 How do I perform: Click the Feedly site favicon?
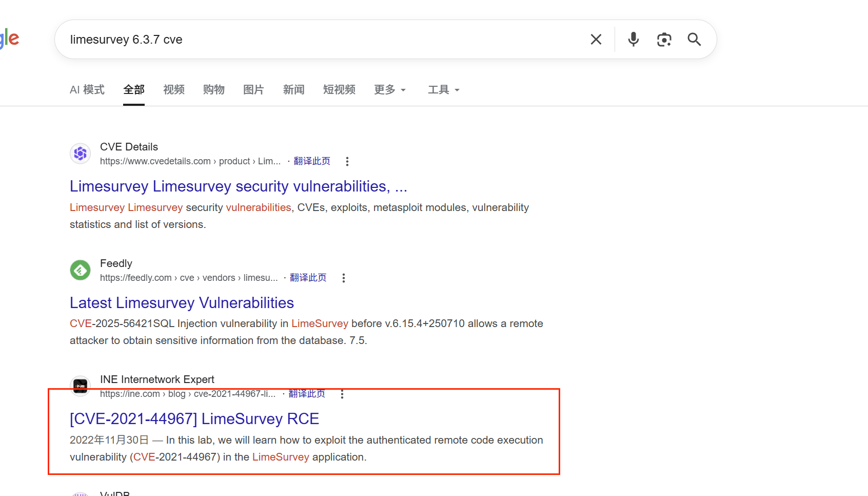pyautogui.click(x=81, y=270)
